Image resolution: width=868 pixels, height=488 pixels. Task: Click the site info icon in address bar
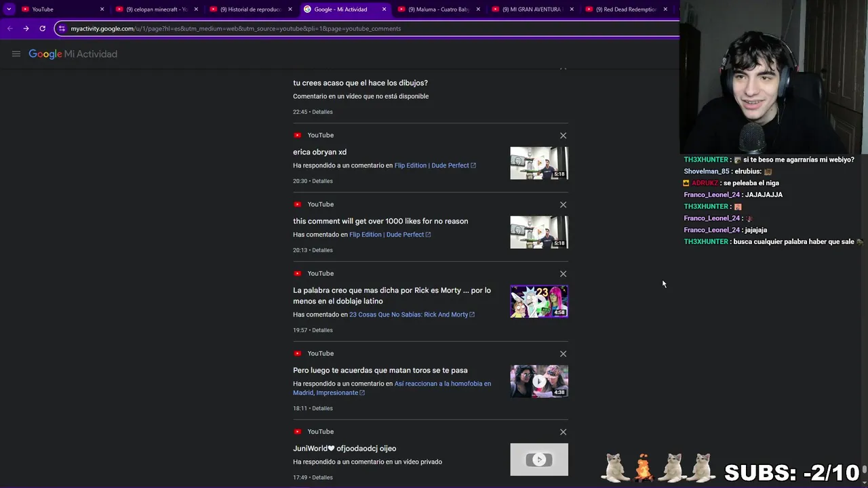click(62, 28)
